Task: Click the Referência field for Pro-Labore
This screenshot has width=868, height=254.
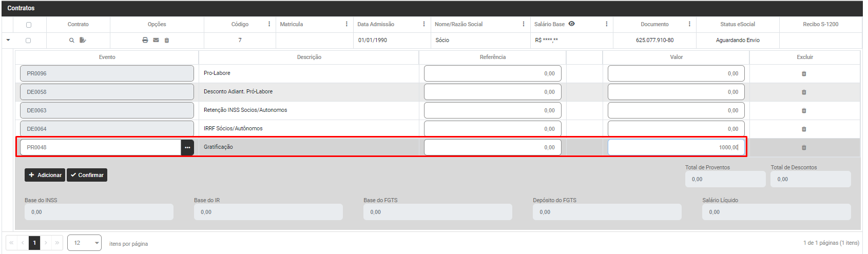Action: tap(492, 73)
